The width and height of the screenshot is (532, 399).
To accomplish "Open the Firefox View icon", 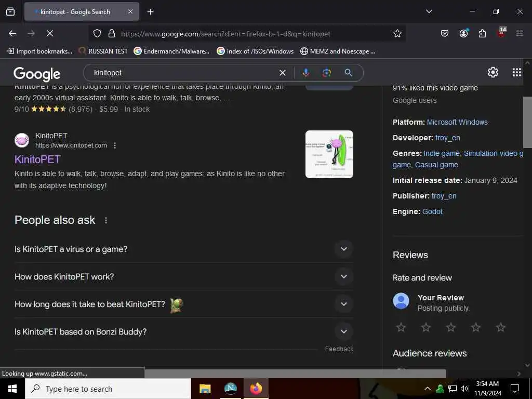I will tap(10, 11).
